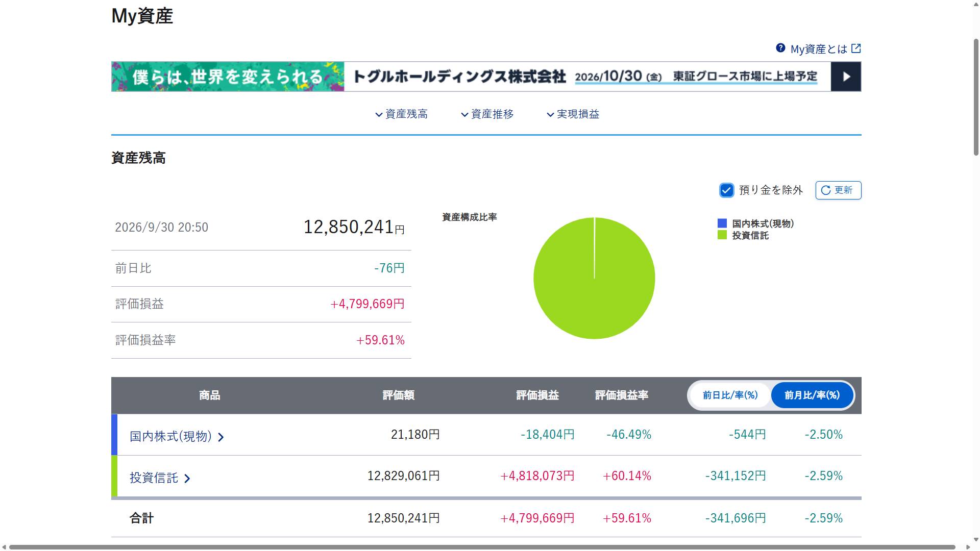Click the 12,829,061円 valuation cell
Viewport: 980px width, 551px height.
tap(403, 476)
